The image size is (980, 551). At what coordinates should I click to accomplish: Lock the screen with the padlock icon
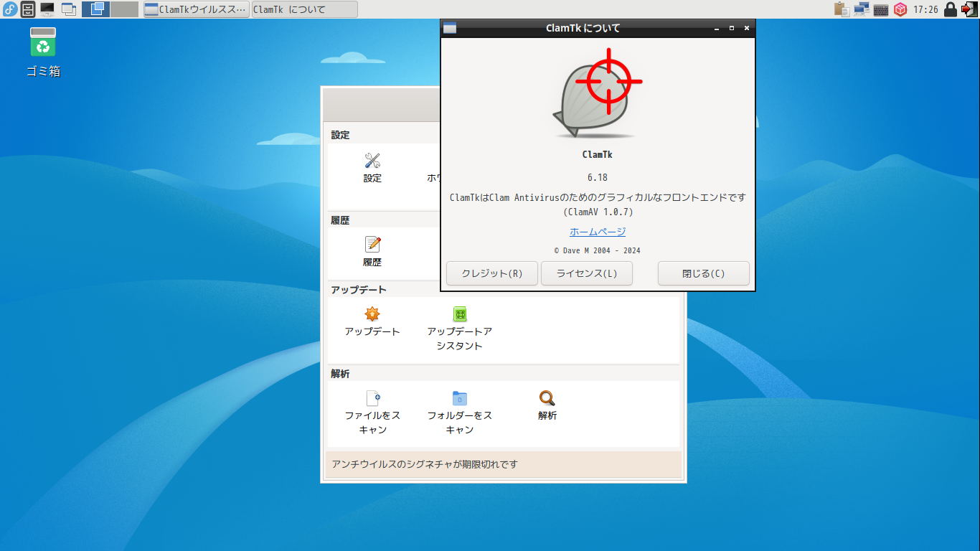click(951, 9)
